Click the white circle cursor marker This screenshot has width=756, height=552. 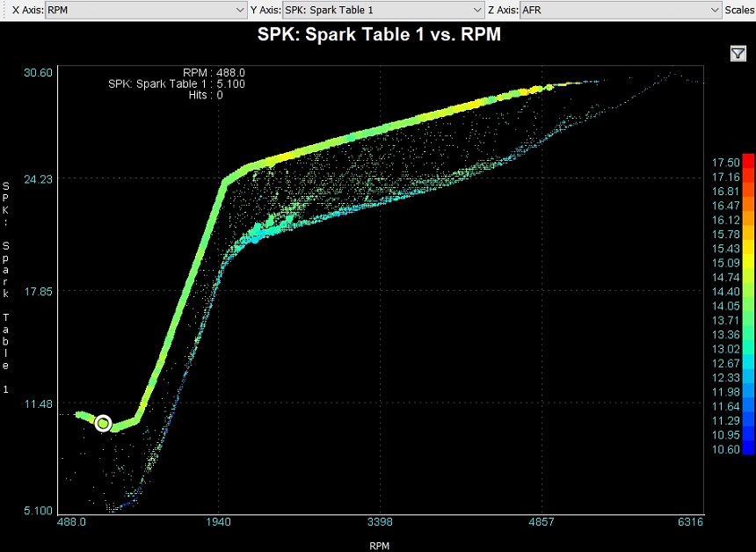tap(104, 424)
